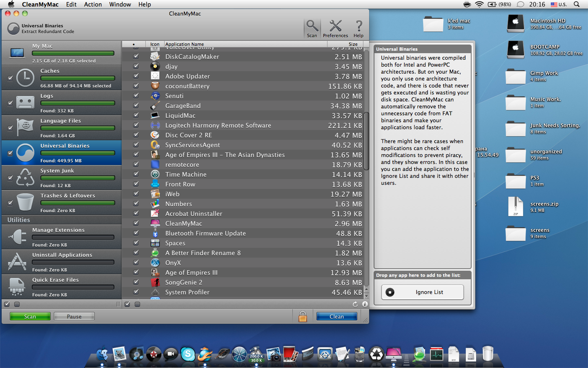Open the Uninstall Applications icon
The image size is (588, 368).
coord(17,262)
